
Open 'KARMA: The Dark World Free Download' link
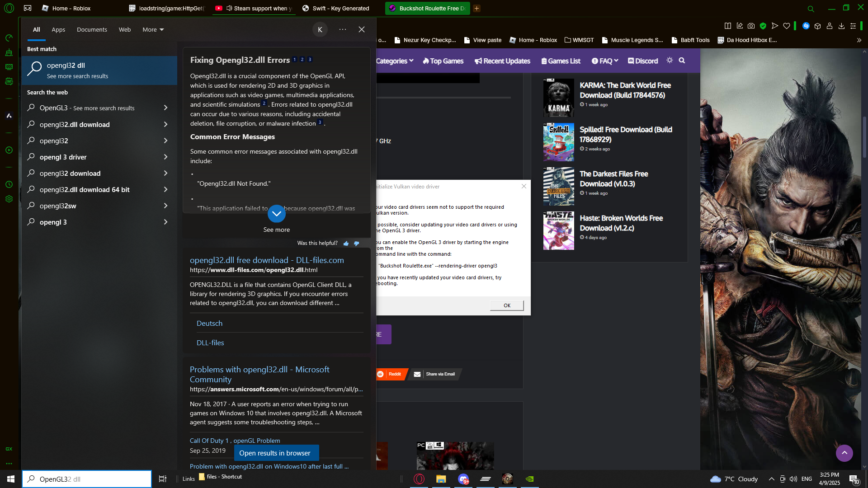coord(625,90)
